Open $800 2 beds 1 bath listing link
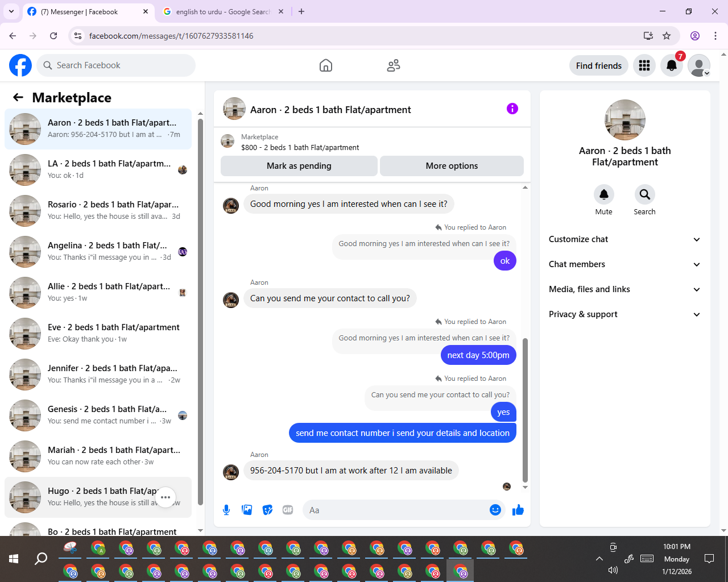 tap(300, 147)
